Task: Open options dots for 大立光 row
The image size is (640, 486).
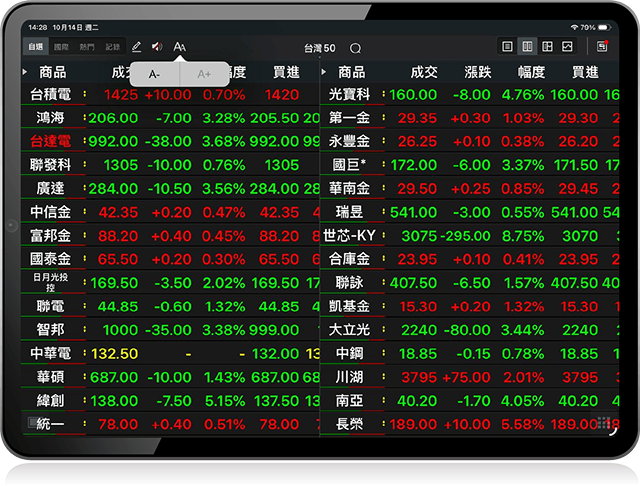Action: pos(383,329)
